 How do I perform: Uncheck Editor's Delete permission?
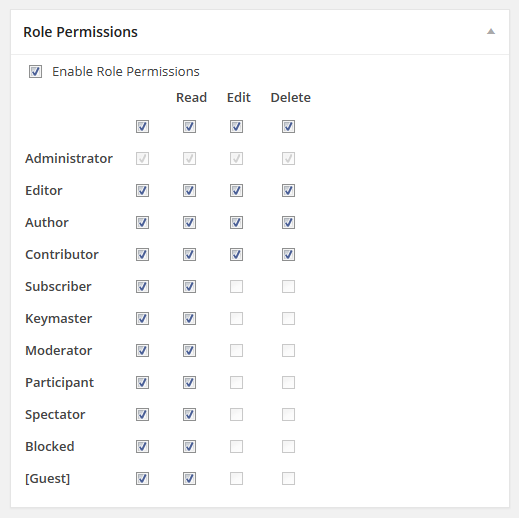pos(288,191)
